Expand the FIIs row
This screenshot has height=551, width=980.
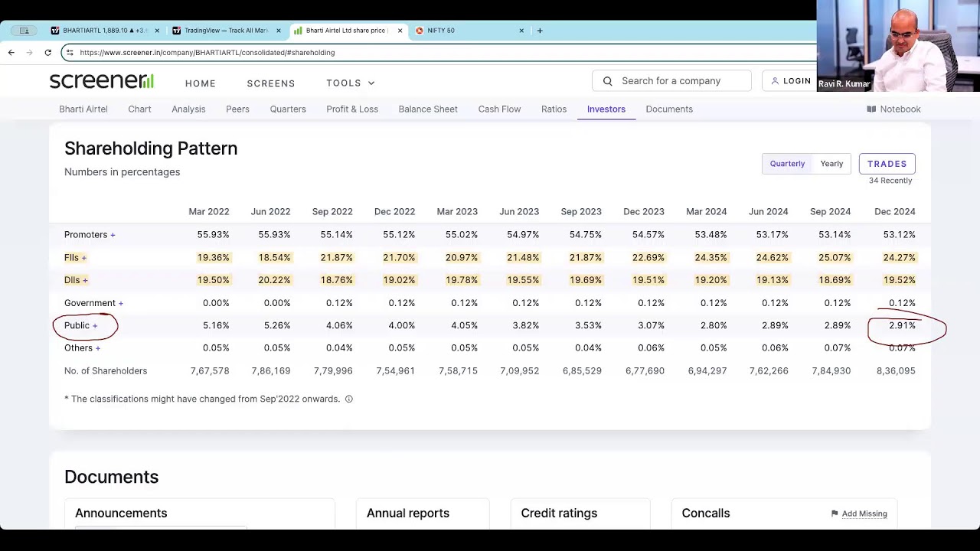75,258
